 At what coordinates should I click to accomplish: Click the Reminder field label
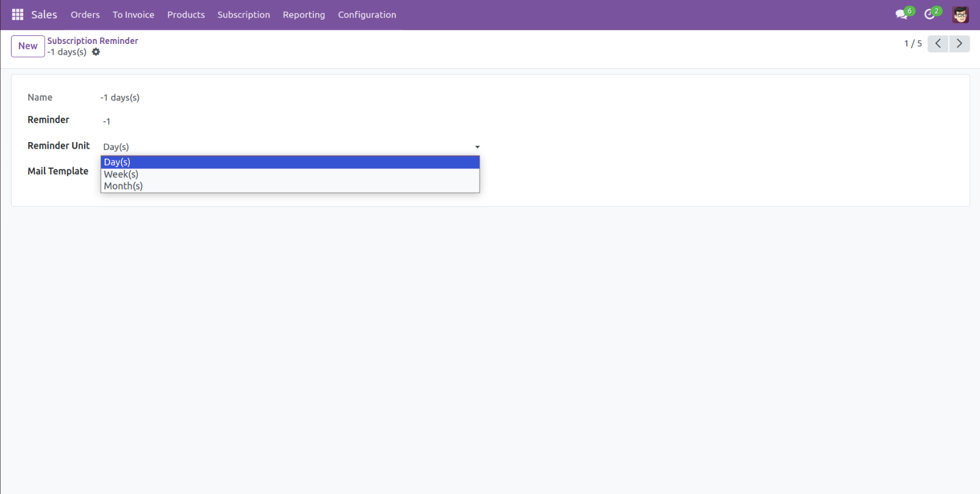48,120
